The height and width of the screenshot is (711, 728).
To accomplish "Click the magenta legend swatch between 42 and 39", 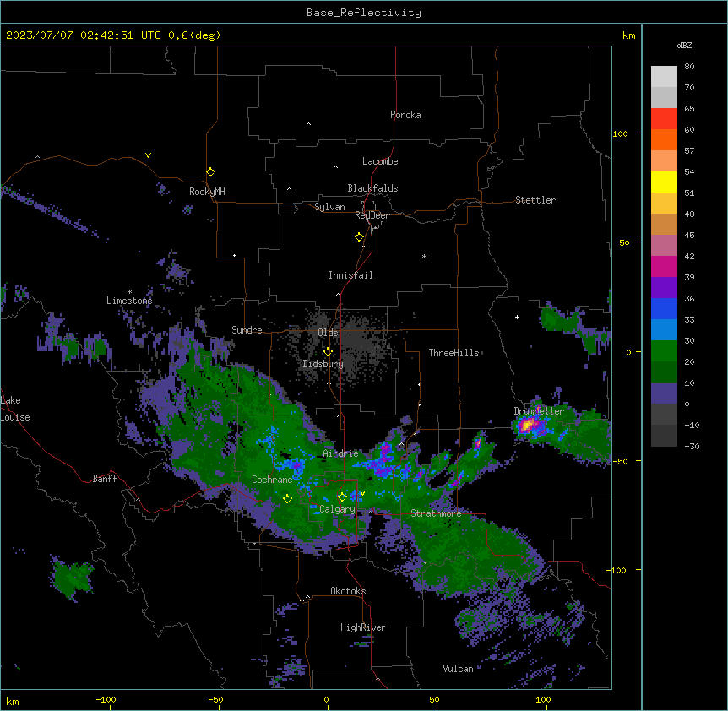I will point(664,266).
